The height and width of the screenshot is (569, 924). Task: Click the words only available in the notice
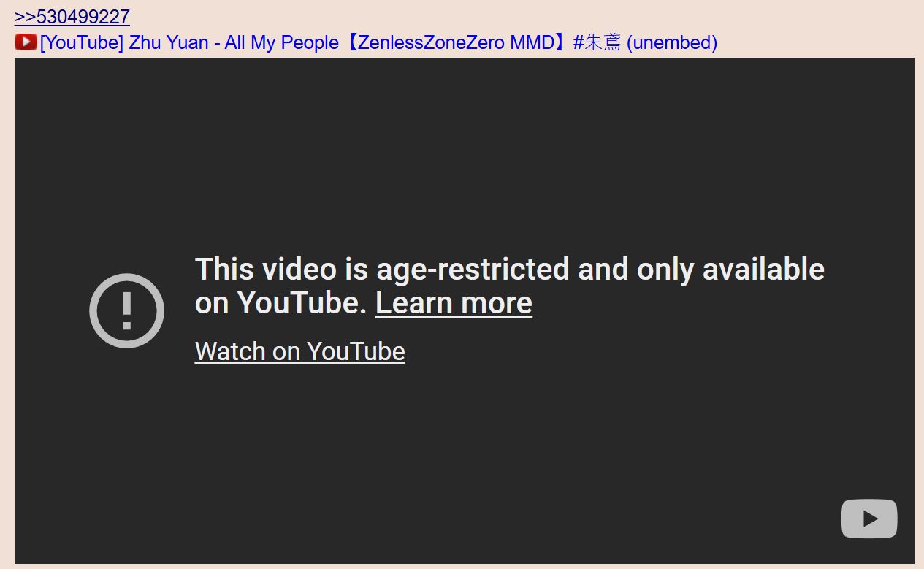click(730, 270)
